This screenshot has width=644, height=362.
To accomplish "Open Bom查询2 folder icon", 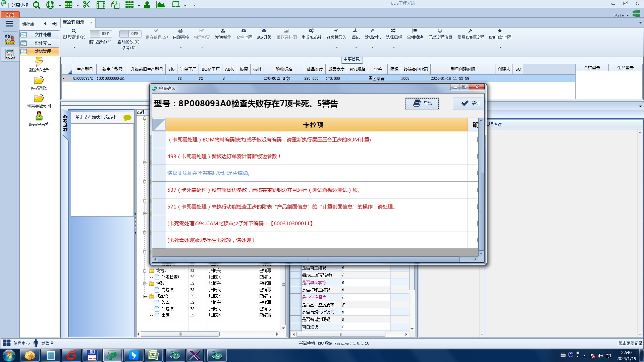I will tap(39, 80).
